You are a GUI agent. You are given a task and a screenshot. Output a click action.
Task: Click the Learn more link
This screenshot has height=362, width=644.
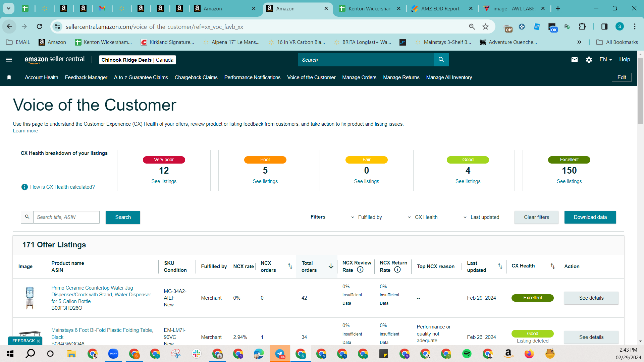(25, 131)
